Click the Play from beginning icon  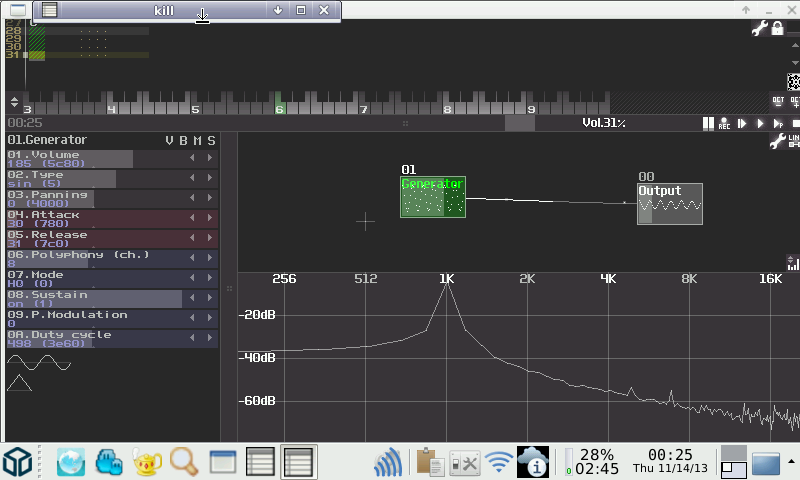742,123
